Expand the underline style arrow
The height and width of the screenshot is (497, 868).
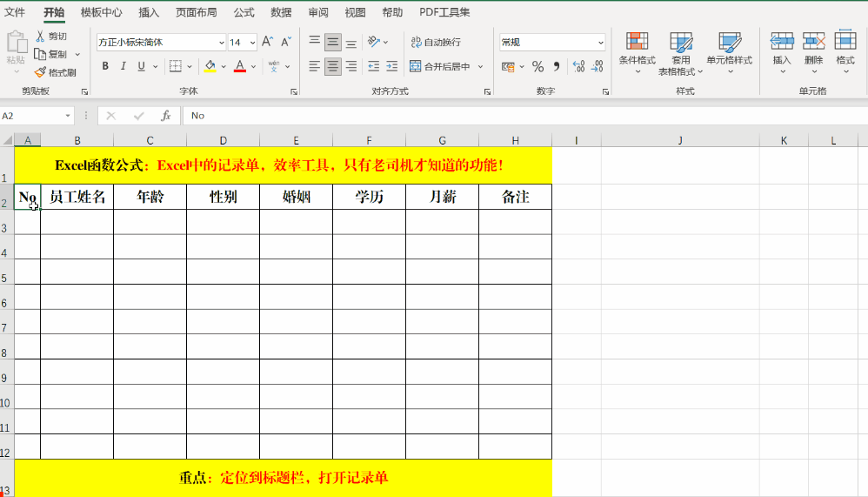click(156, 66)
